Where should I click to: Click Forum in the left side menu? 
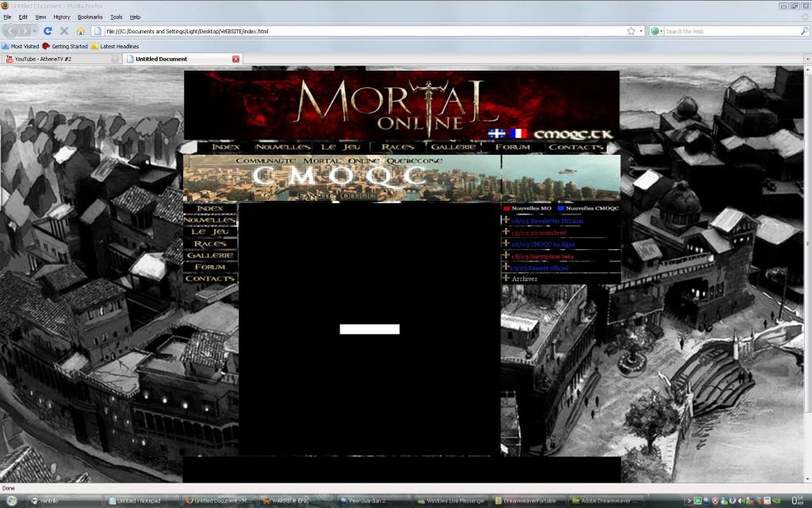coord(210,267)
